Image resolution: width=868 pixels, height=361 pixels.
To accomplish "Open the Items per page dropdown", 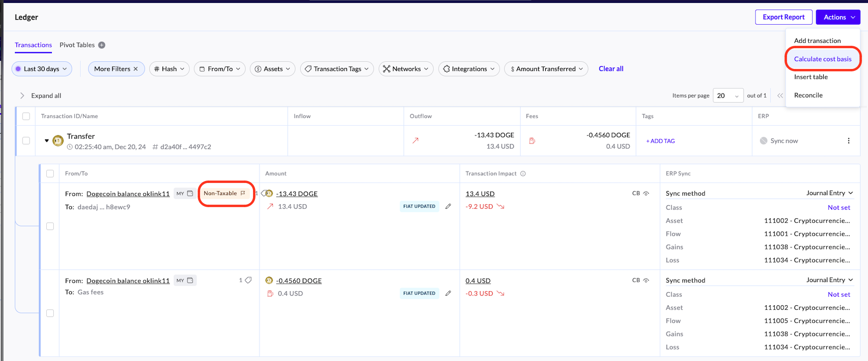I will [727, 96].
